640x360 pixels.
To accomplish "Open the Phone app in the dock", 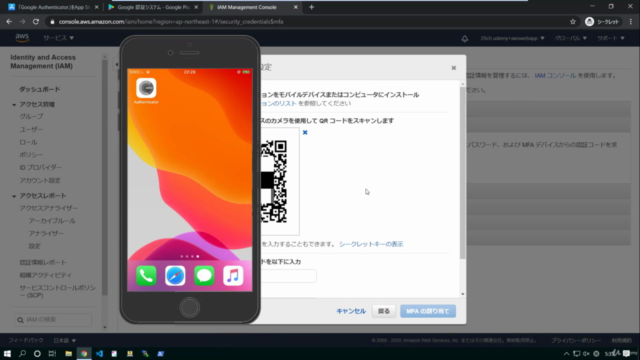I will (x=146, y=276).
